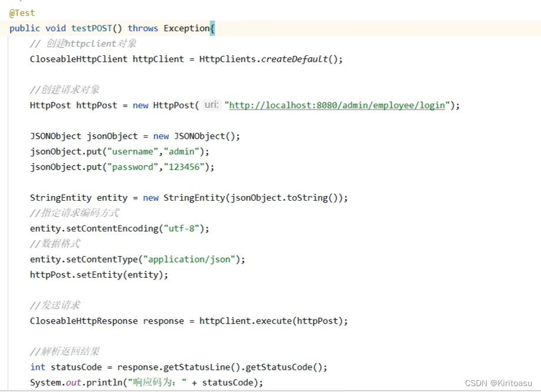
Task: Click the "password" string literal
Action: (133, 167)
